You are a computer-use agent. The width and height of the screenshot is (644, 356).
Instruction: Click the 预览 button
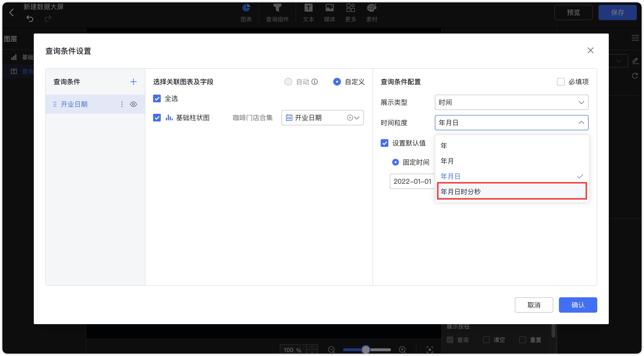click(x=573, y=12)
